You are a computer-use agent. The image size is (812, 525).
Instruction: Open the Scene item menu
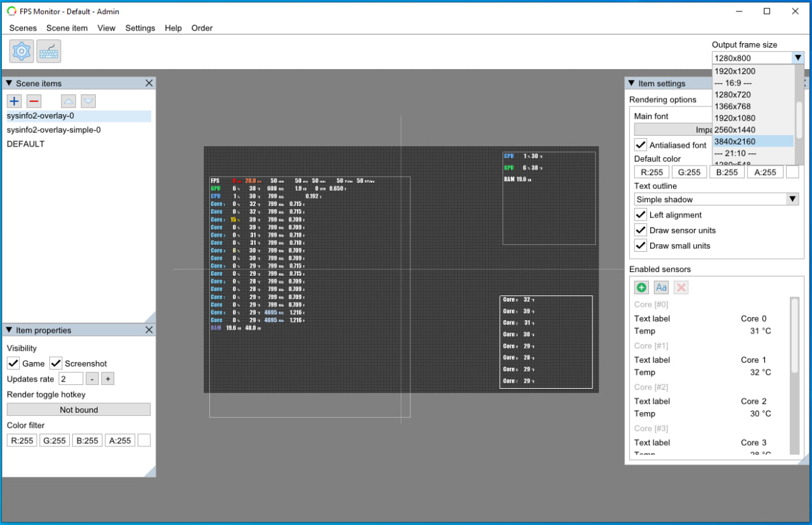pos(67,28)
